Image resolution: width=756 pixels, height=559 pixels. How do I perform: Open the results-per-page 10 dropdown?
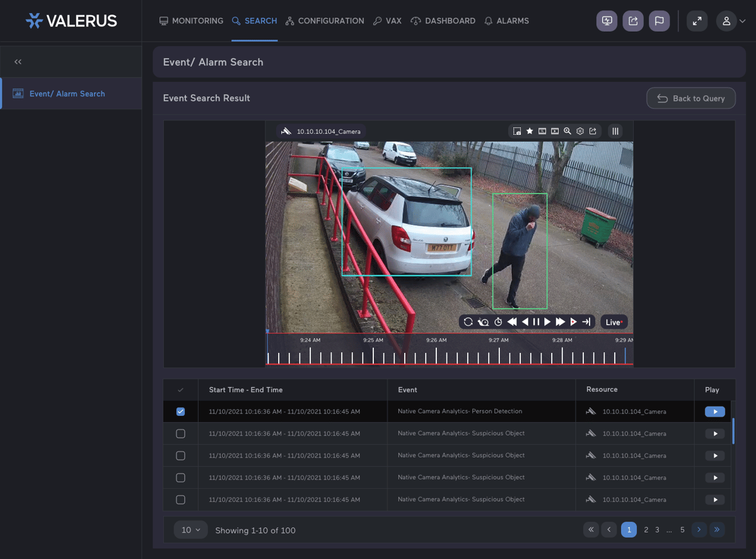(190, 530)
